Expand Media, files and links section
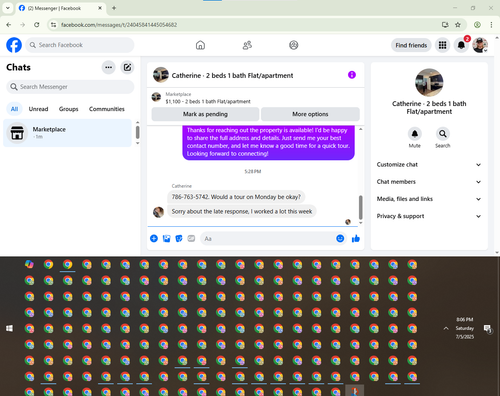 tap(429, 199)
